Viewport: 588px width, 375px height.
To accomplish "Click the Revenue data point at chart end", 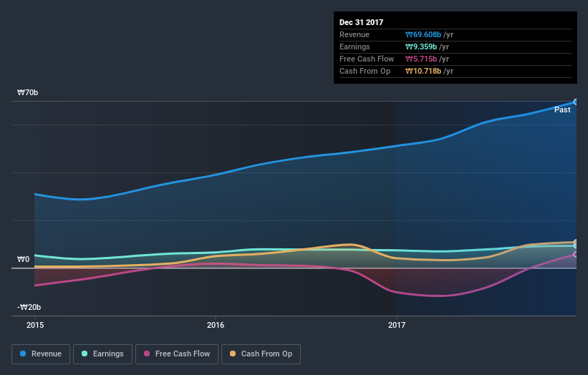I will point(576,102).
